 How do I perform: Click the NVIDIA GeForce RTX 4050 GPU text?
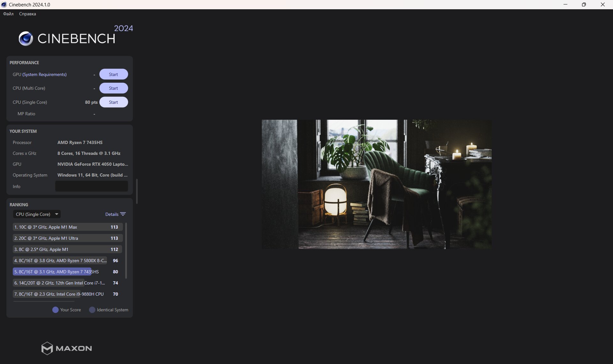[93, 164]
